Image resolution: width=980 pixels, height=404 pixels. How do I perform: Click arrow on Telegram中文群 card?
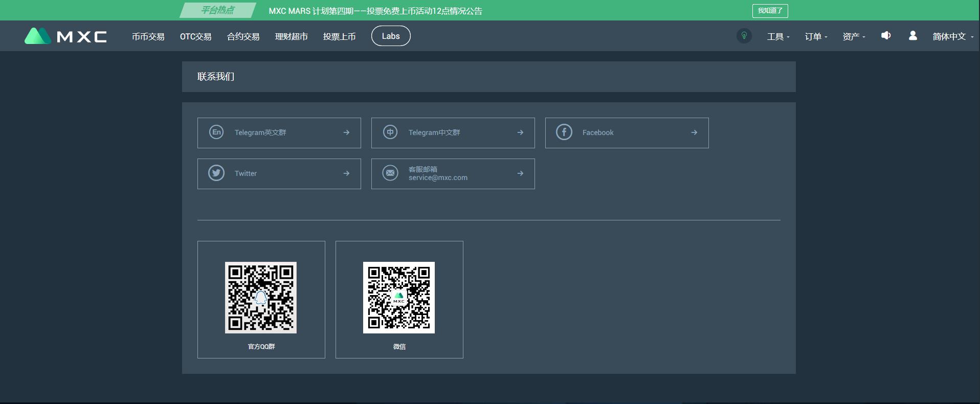pos(520,132)
